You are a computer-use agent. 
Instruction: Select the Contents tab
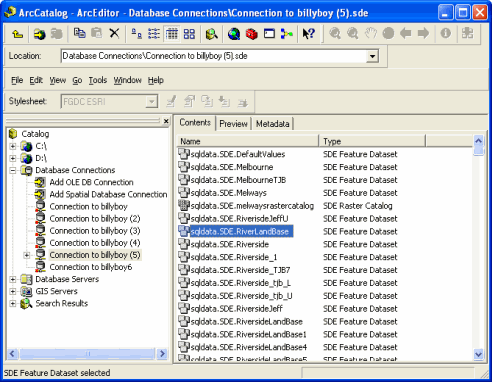point(195,123)
